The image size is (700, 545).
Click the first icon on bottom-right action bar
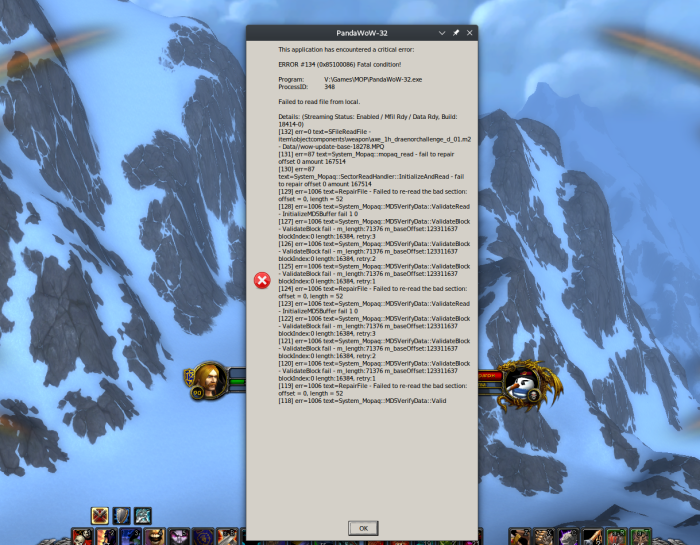pyautogui.click(x=519, y=537)
